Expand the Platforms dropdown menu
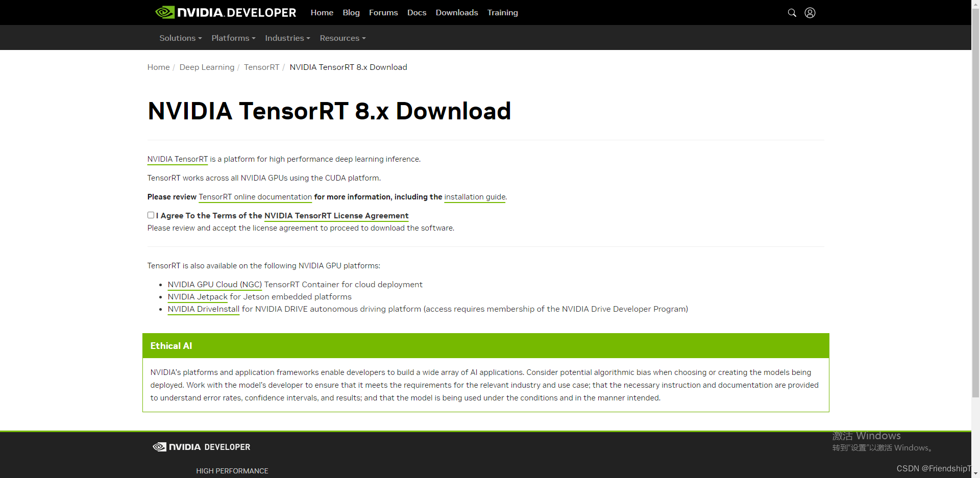Image resolution: width=980 pixels, height=478 pixels. pyautogui.click(x=233, y=38)
